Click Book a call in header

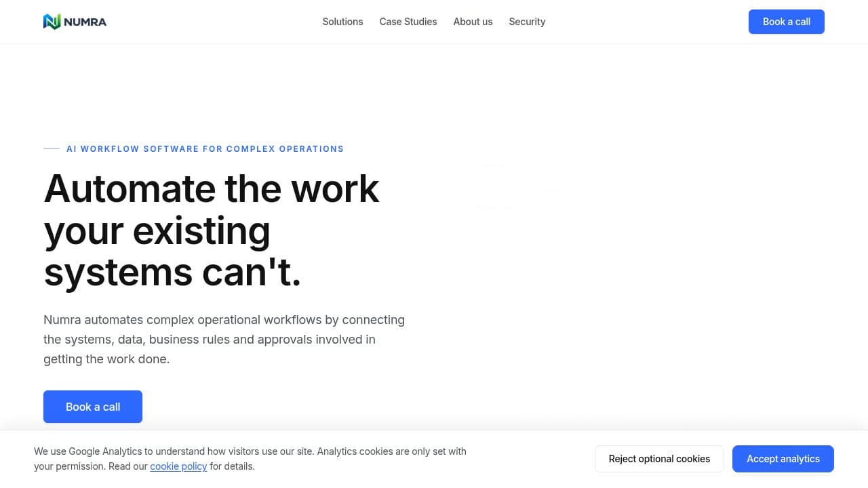787,22
